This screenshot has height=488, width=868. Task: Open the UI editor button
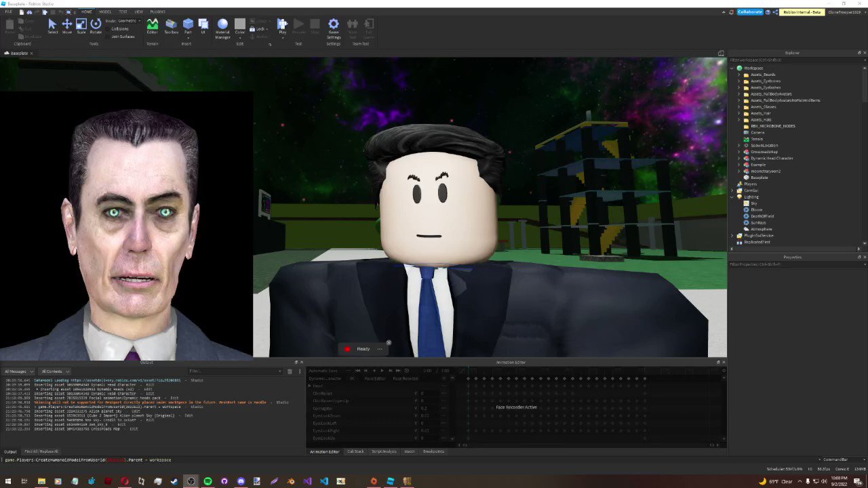(x=203, y=26)
